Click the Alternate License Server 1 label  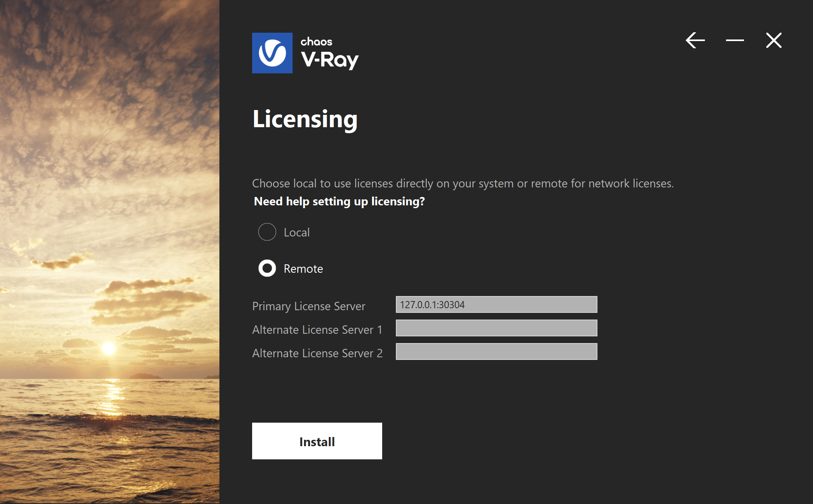(x=317, y=329)
